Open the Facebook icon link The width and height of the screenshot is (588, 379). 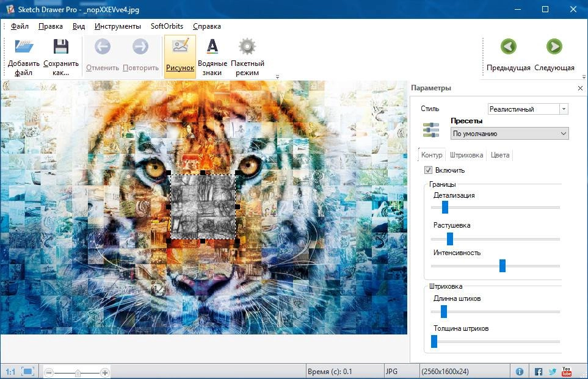pyautogui.click(x=539, y=372)
